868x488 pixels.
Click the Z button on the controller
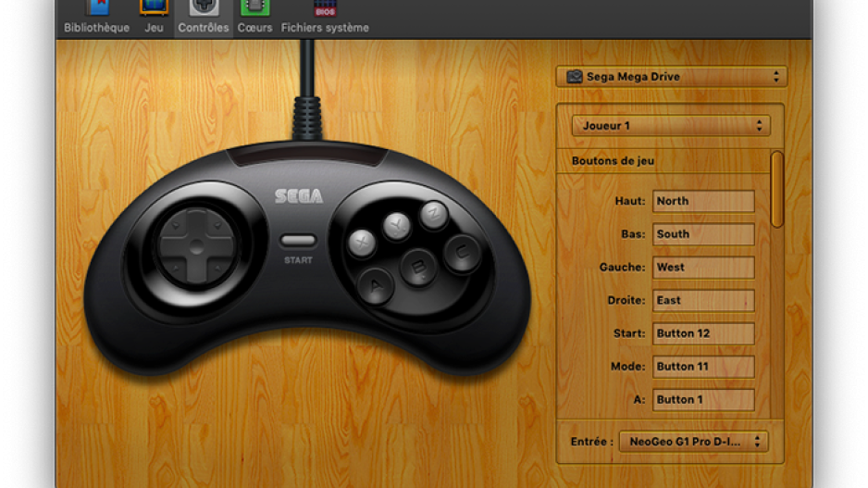[433, 214]
